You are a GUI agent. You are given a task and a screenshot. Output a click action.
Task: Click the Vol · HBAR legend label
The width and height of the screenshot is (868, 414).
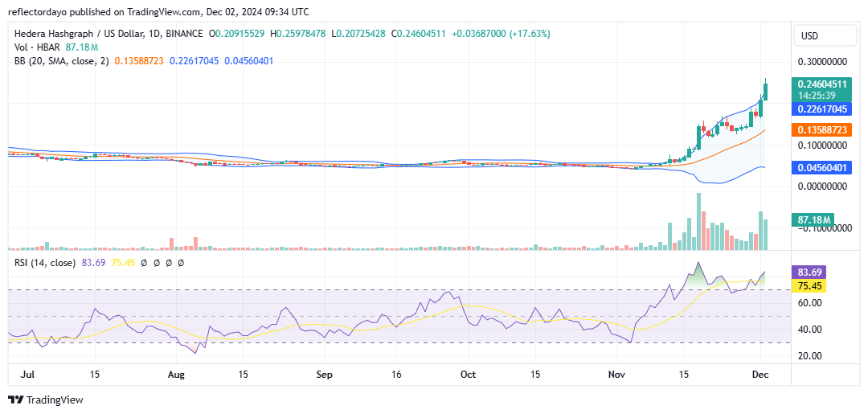pyautogui.click(x=39, y=47)
